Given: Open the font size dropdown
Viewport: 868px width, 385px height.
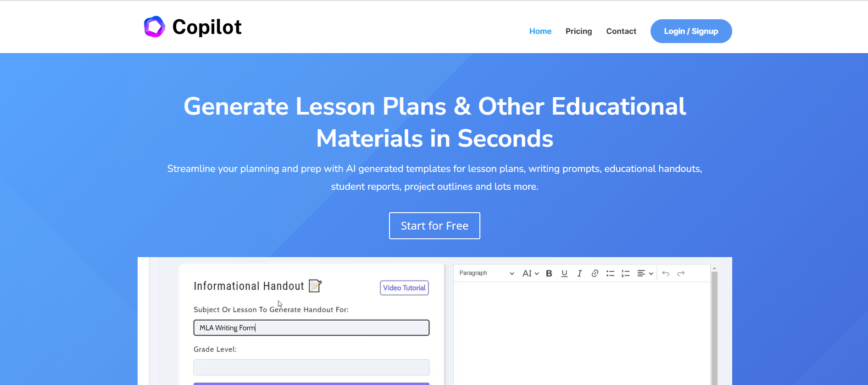Looking at the screenshot, I should (530, 273).
